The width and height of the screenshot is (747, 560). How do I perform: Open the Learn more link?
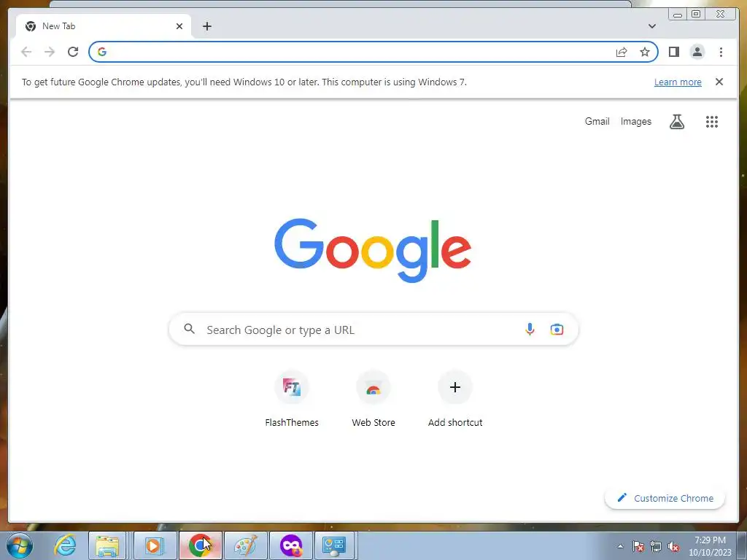pos(678,82)
